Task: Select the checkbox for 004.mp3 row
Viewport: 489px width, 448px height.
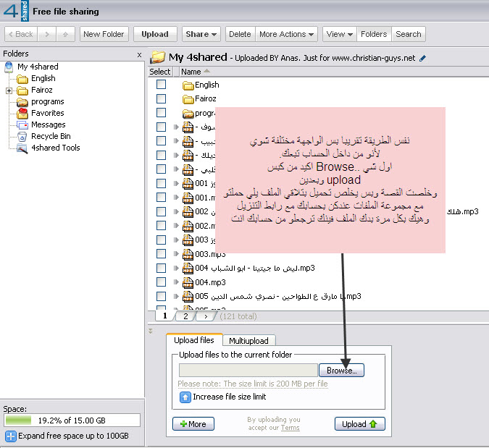Action: pos(162,282)
